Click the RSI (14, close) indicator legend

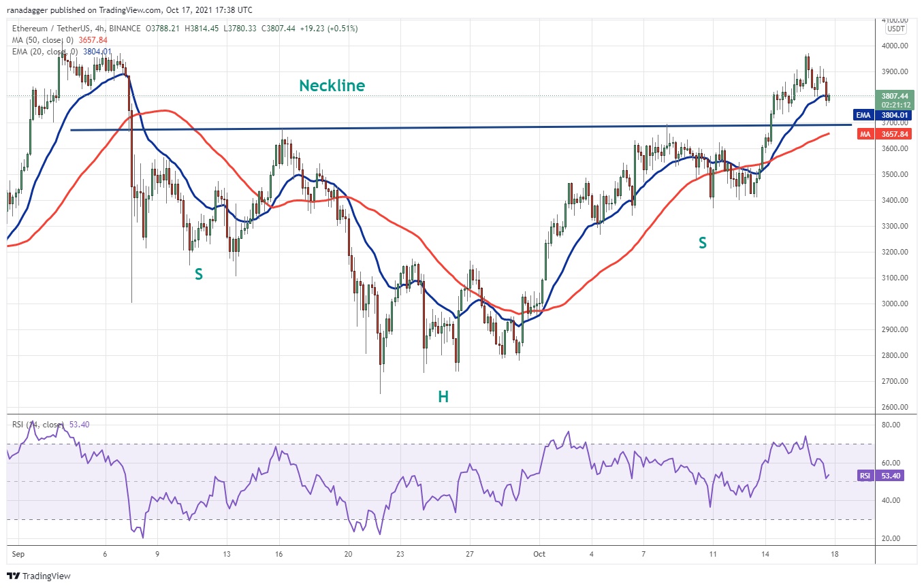pyautogui.click(x=51, y=425)
